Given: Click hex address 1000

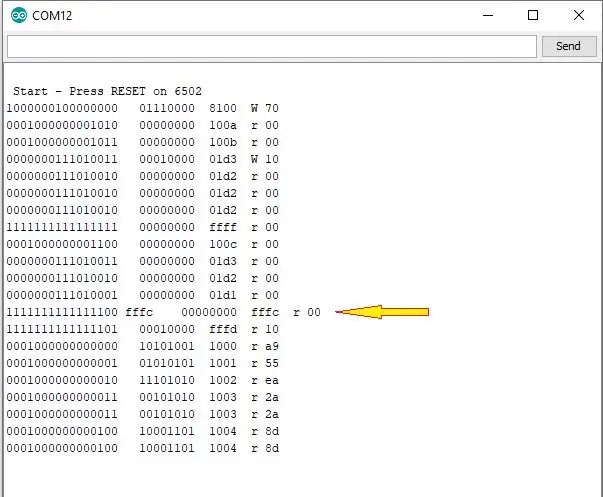Looking at the screenshot, I should point(223,346).
